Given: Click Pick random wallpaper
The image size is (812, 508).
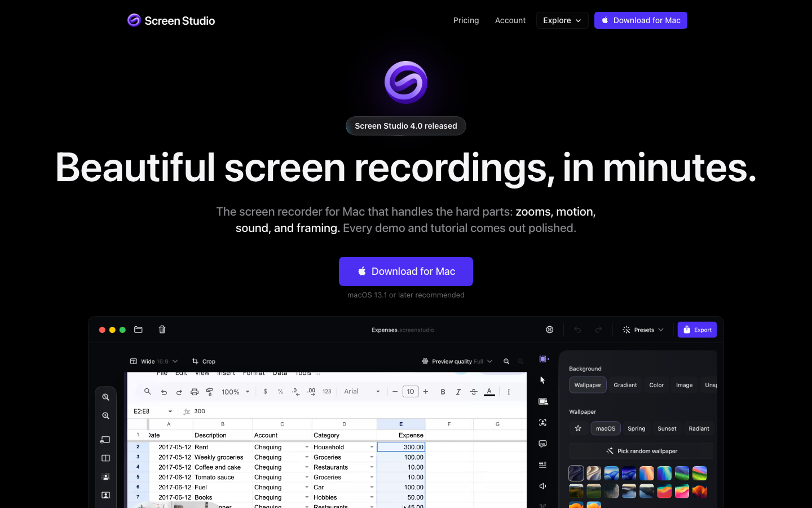Looking at the screenshot, I should click(642, 451).
